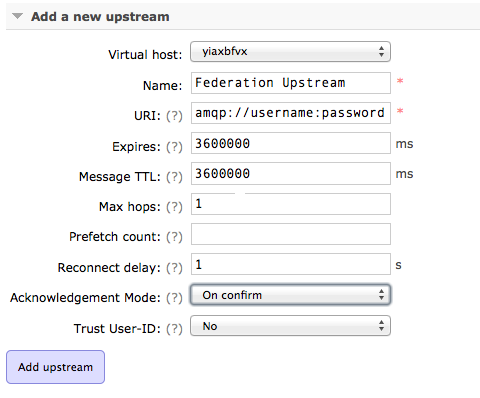
Task: Click the ms unit beside Message TTL
Action: click(404, 174)
